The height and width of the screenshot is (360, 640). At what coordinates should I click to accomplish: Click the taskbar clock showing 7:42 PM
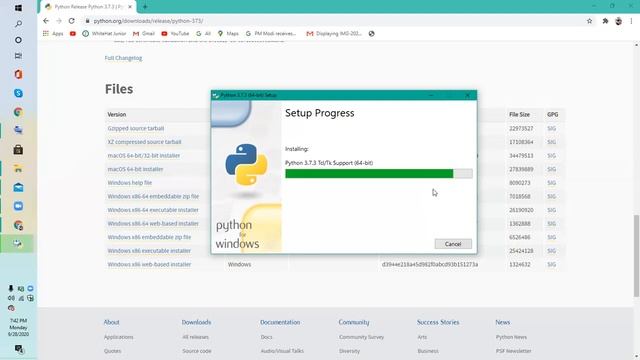point(18,327)
